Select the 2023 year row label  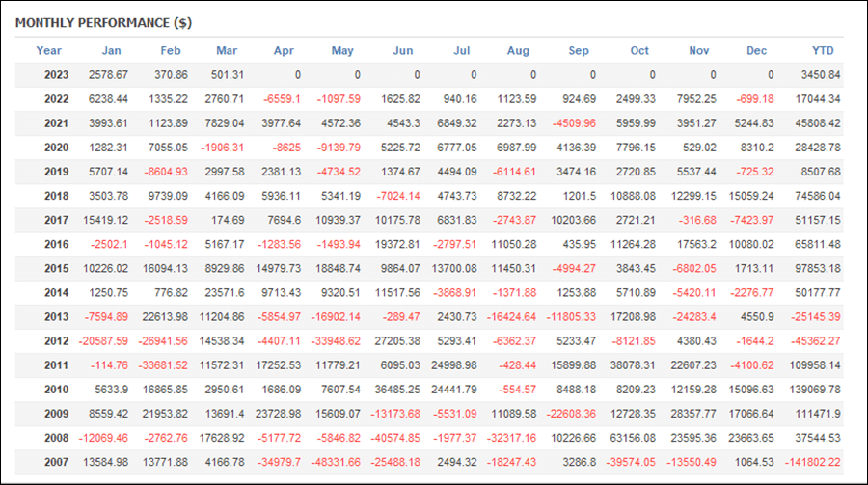coord(57,75)
